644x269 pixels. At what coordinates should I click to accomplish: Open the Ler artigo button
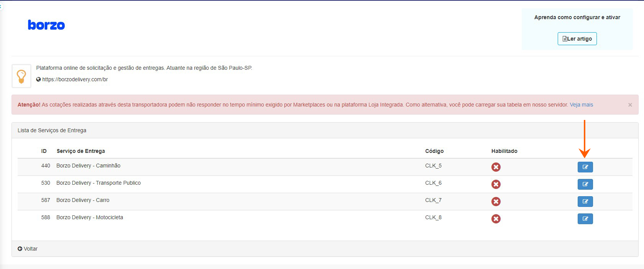(577, 39)
